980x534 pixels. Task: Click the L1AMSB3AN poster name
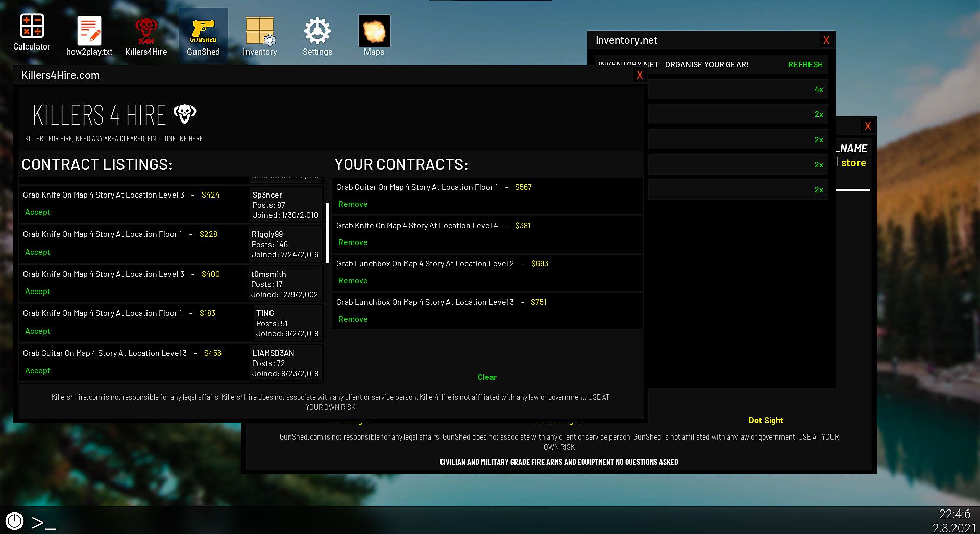(273, 353)
